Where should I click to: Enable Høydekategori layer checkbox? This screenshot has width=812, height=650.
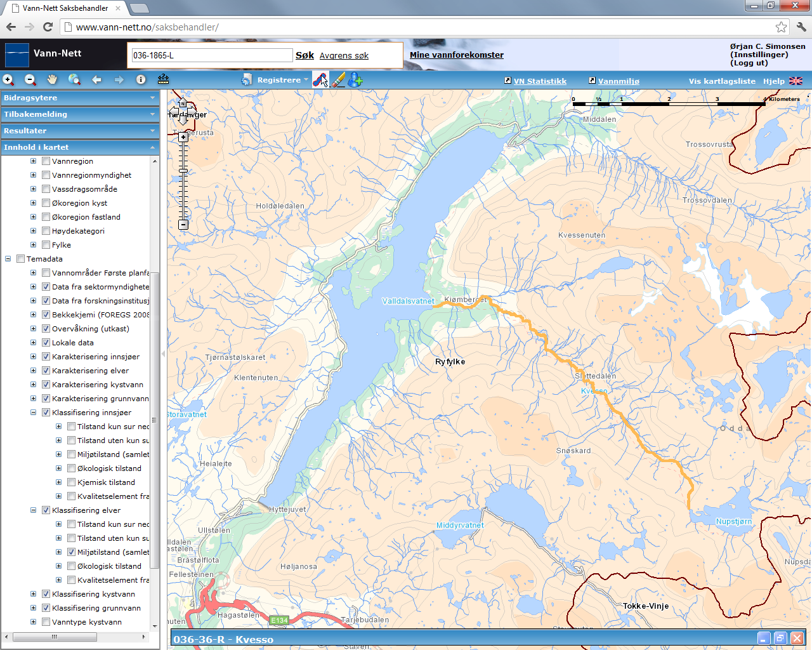(x=46, y=231)
